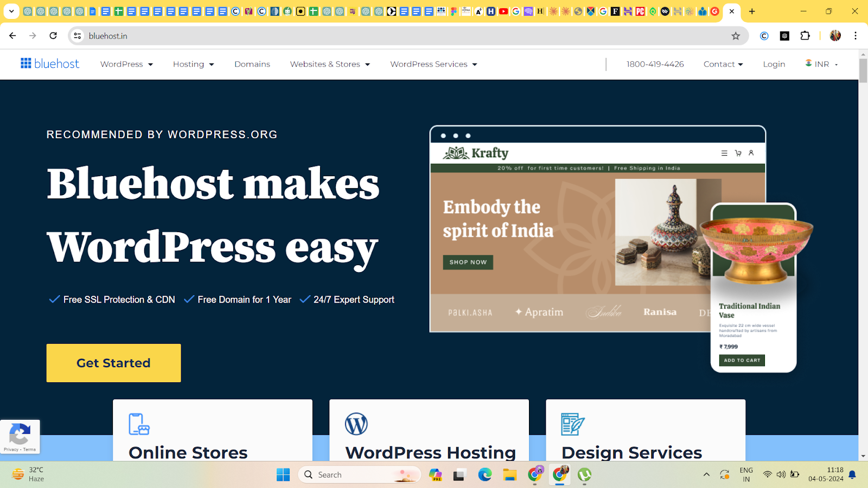Click hamburger menu in Krafty mockup
This screenshot has height=488, width=868.
tap(724, 153)
